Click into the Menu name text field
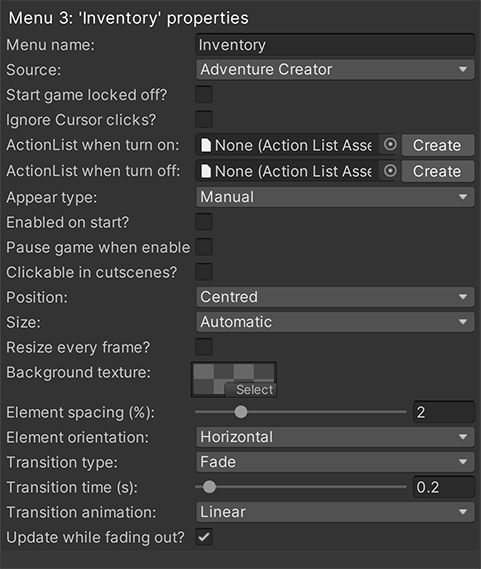Image resolution: width=481 pixels, height=569 pixels. click(x=335, y=45)
